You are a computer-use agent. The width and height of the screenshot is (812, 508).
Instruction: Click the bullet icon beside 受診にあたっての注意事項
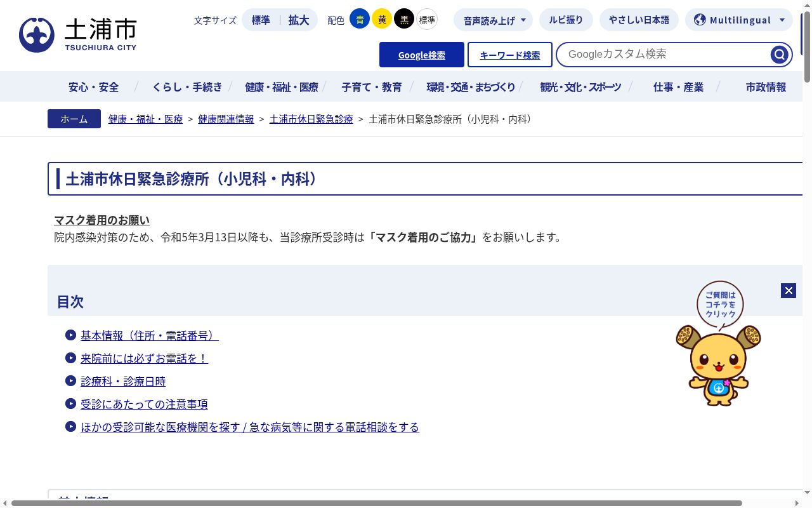70,403
